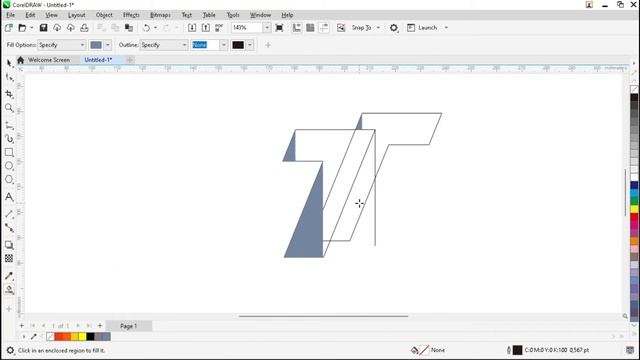Publish to PDF
This screenshot has width=640, height=360.
[x=219, y=28]
